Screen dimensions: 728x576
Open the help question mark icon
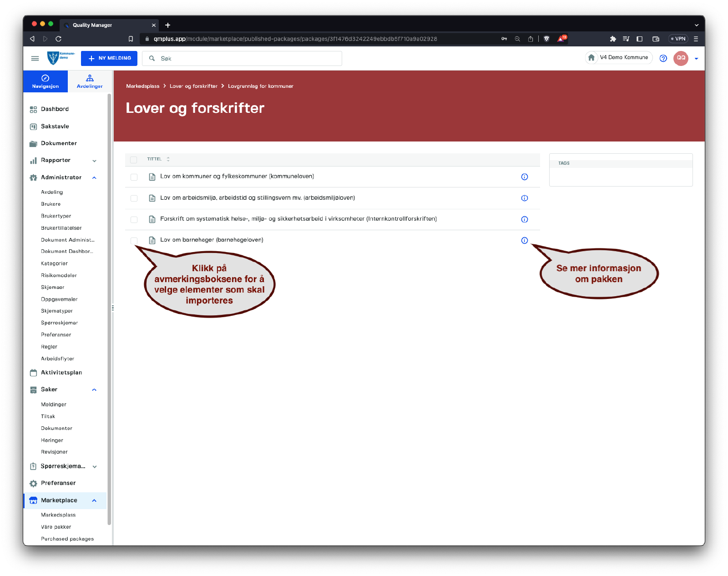tap(663, 58)
